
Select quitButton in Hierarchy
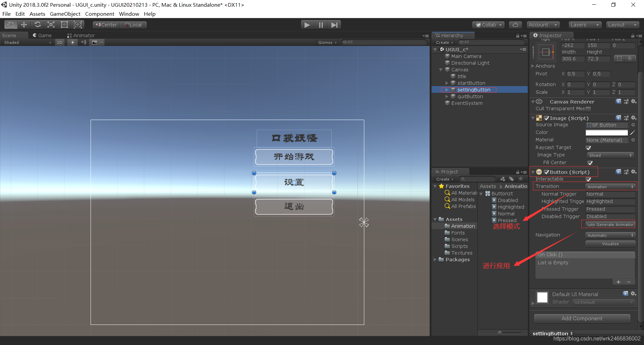pyautogui.click(x=470, y=96)
